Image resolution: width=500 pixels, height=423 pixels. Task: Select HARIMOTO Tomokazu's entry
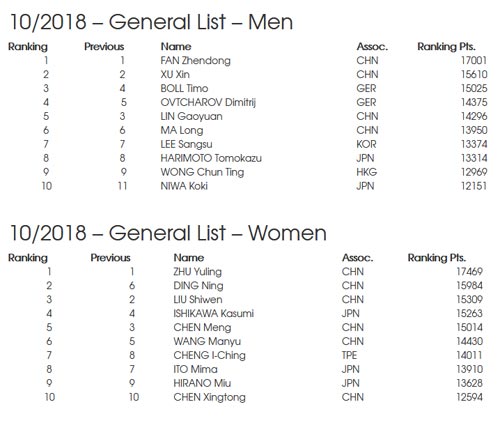click(211, 158)
